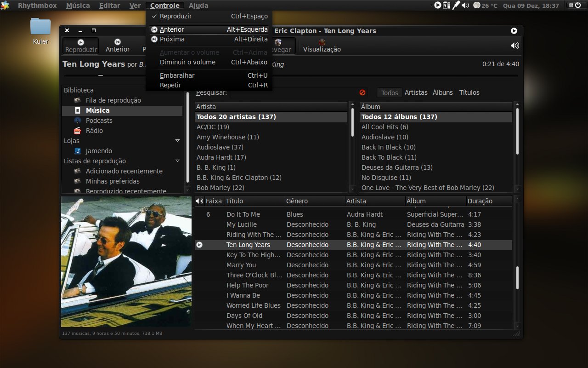Click the now-playing icon beside Ten Long Years row
The height and width of the screenshot is (368, 588).
point(199,245)
